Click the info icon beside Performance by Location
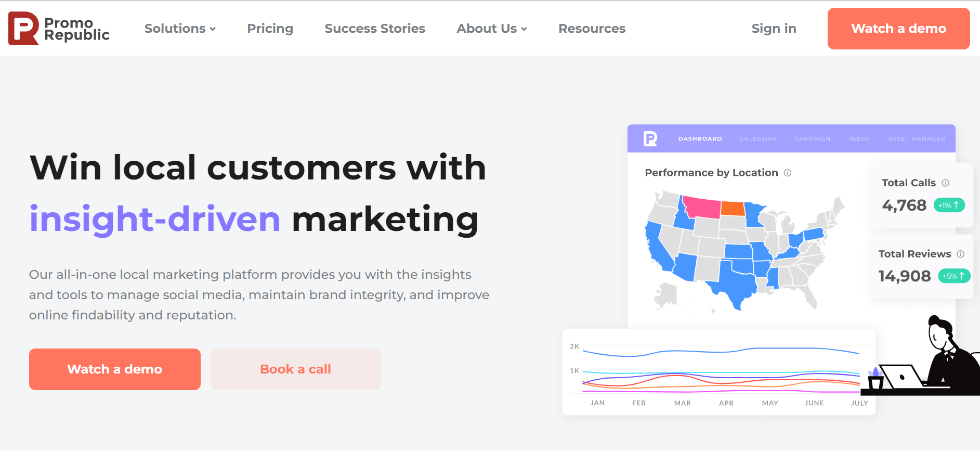980x451 pixels. coord(788,173)
